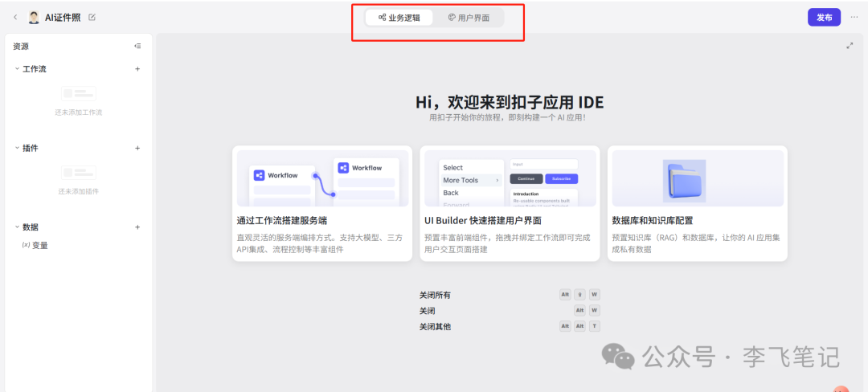The width and height of the screenshot is (868, 392).
Task: Click the 还未添加插件 placeholder text
Action: click(79, 192)
